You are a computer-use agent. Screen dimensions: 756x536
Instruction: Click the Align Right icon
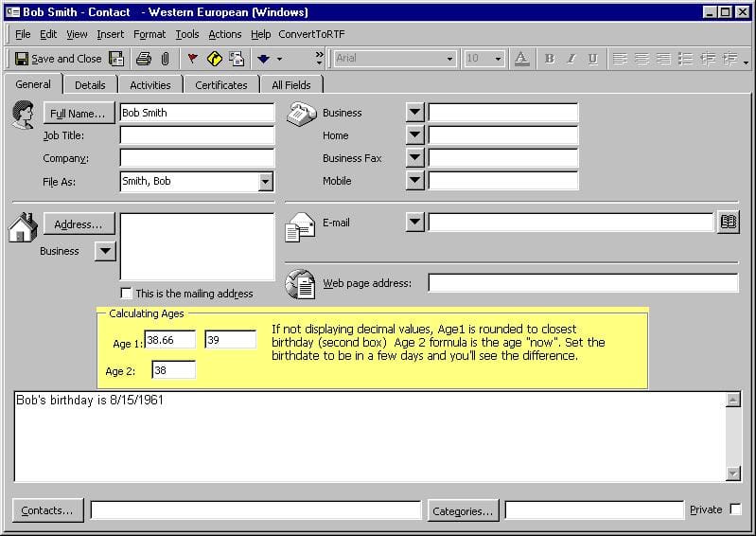(664, 59)
